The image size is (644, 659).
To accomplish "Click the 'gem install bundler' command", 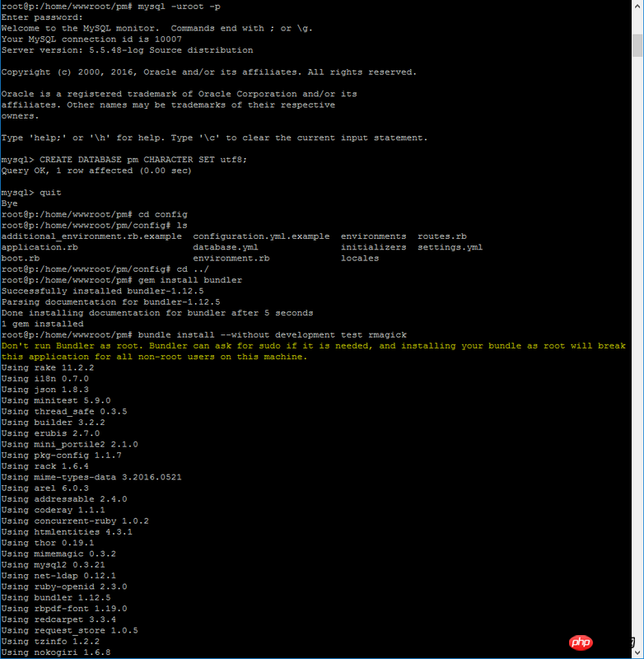I will pos(190,280).
